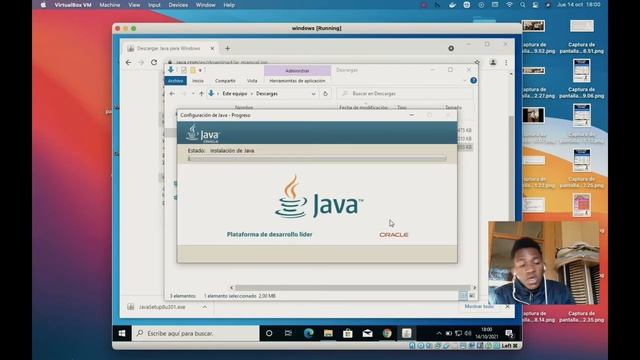
Task: Close the 'Descargar Java para Windows' tab
Action: point(212,48)
